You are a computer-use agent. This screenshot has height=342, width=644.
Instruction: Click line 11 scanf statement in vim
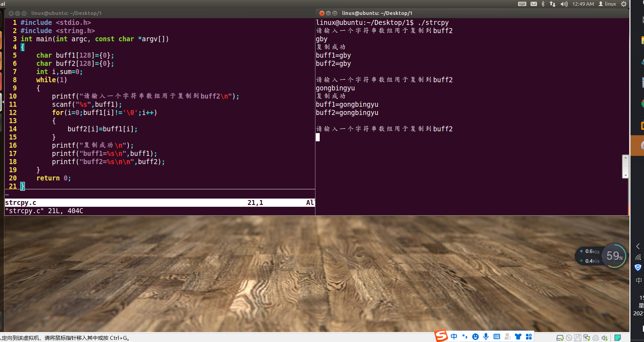(87, 104)
